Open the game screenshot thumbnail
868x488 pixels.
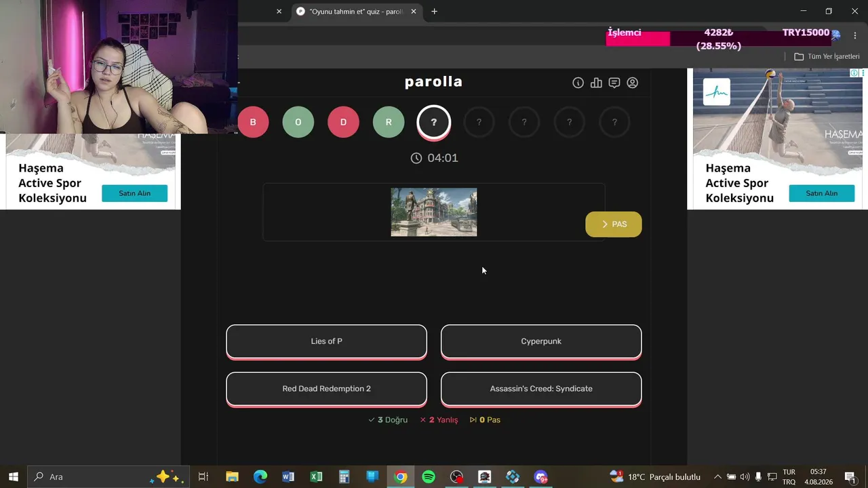[x=434, y=212]
